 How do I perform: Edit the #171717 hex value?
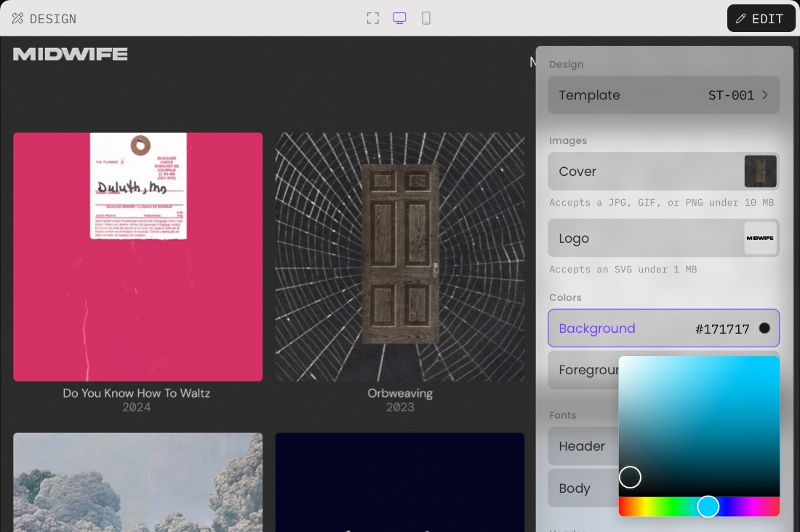(722, 329)
